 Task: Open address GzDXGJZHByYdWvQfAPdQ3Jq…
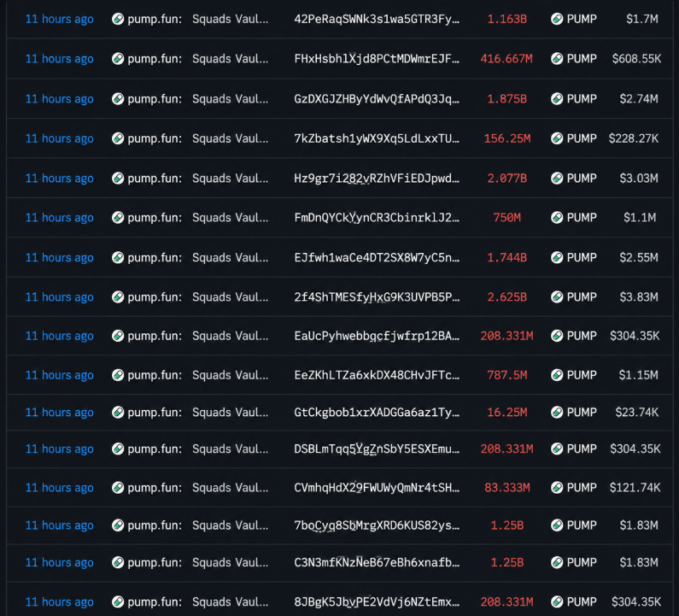(x=377, y=99)
